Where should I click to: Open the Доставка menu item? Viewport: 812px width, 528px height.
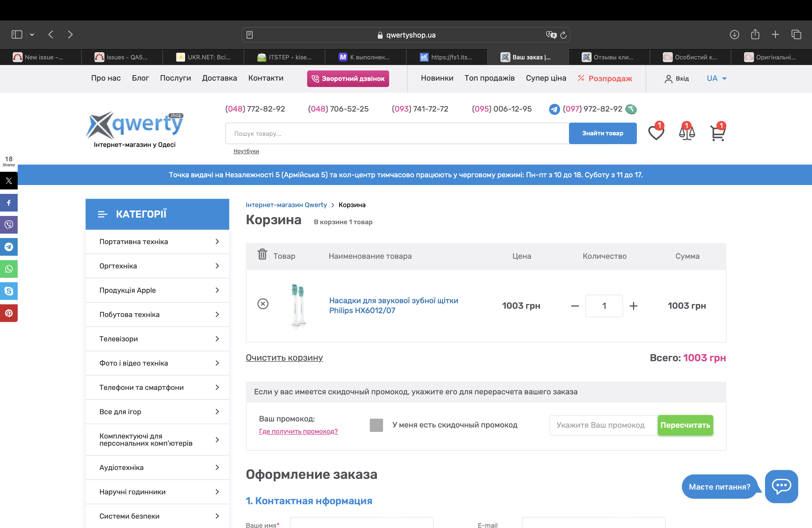pyautogui.click(x=219, y=78)
